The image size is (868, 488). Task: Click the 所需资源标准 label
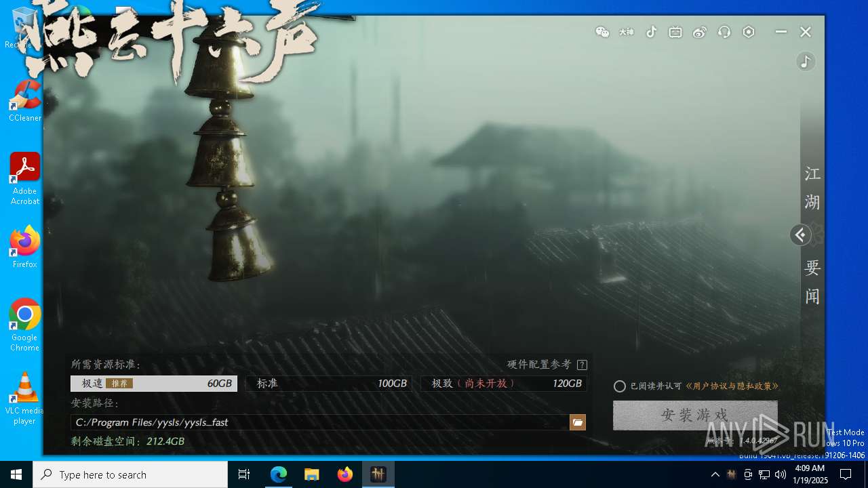(106, 365)
